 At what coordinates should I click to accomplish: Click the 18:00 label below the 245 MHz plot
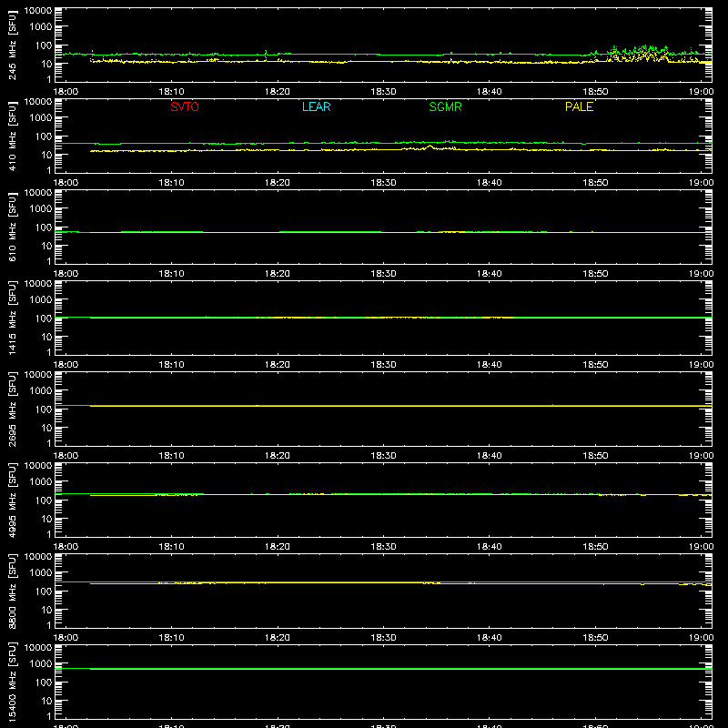point(66,92)
